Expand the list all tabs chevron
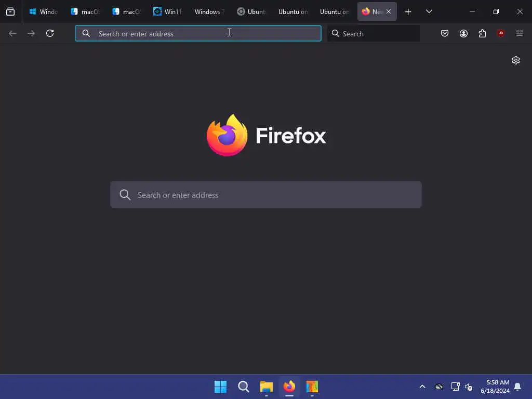The image size is (532, 399). [429, 11]
